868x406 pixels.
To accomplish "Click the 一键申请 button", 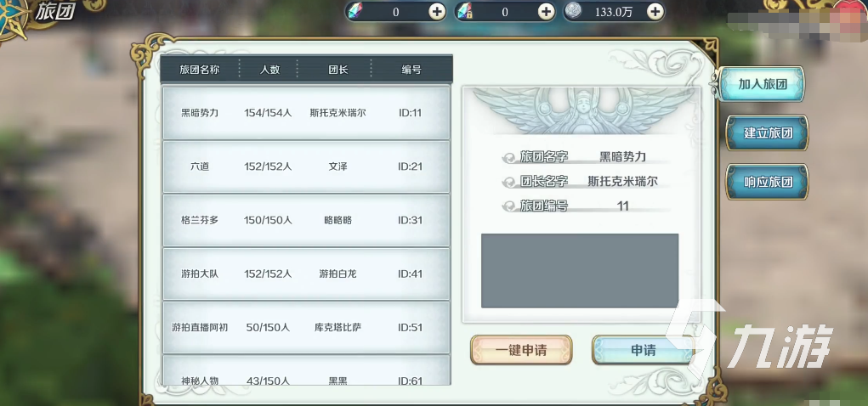I will [521, 350].
